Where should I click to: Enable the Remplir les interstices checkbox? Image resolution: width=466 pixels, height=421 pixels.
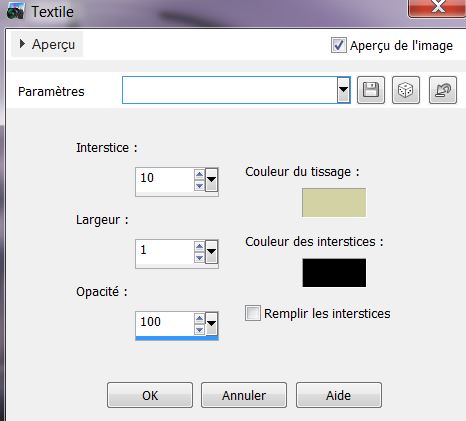[x=253, y=313]
